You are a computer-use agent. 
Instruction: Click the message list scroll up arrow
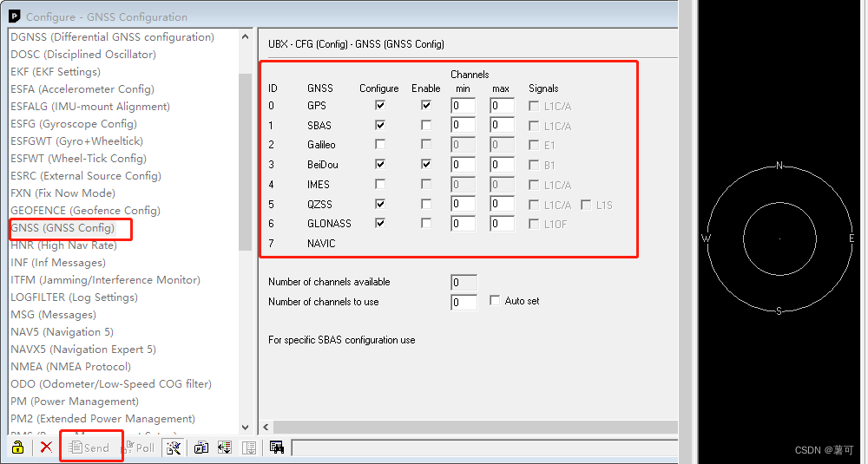[x=246, y=37]
